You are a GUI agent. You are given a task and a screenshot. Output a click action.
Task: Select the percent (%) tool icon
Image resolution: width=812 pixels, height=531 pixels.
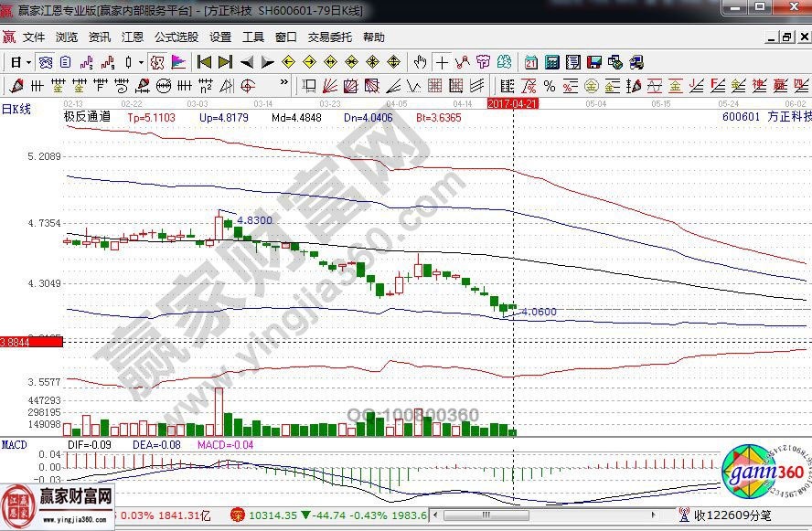click(x=549, y=86)
